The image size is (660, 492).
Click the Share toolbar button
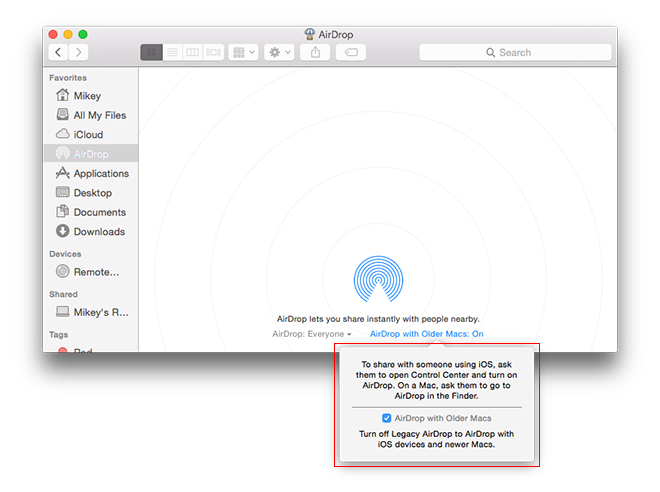pyautogui.click(x=315, y=53)
